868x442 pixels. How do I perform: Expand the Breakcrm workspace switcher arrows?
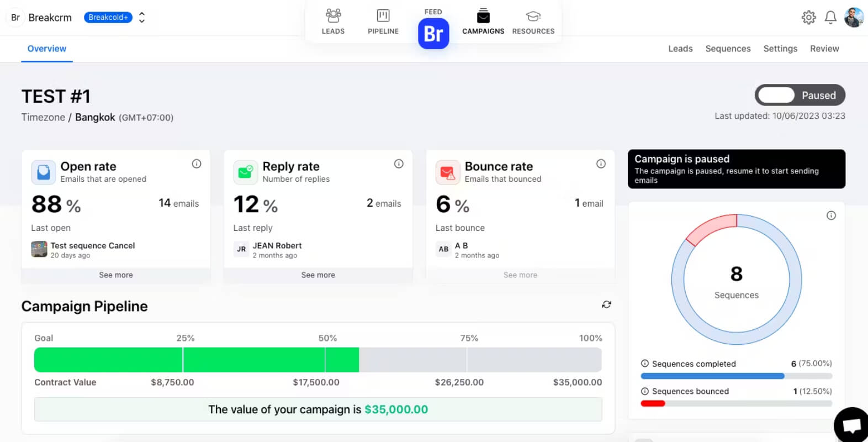(142, 17)
